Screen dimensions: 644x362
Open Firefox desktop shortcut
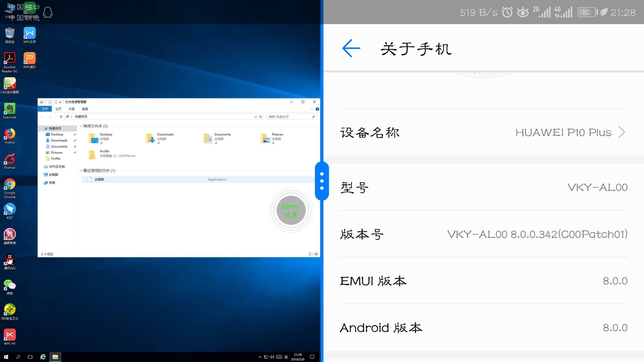(x=10, y=136)
